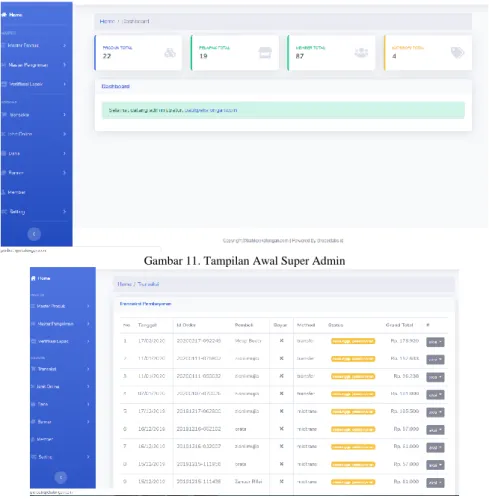489x499 pixels.
Task: Expand Master Produk chevron in the Dashboard screen sidebar
Action: tap(65, 45)
